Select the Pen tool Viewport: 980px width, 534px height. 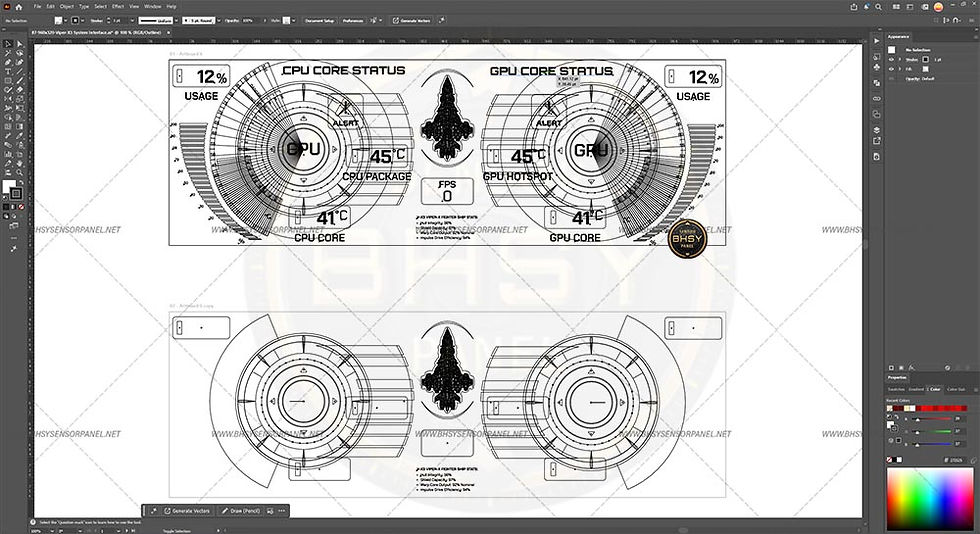click(8, 63)
